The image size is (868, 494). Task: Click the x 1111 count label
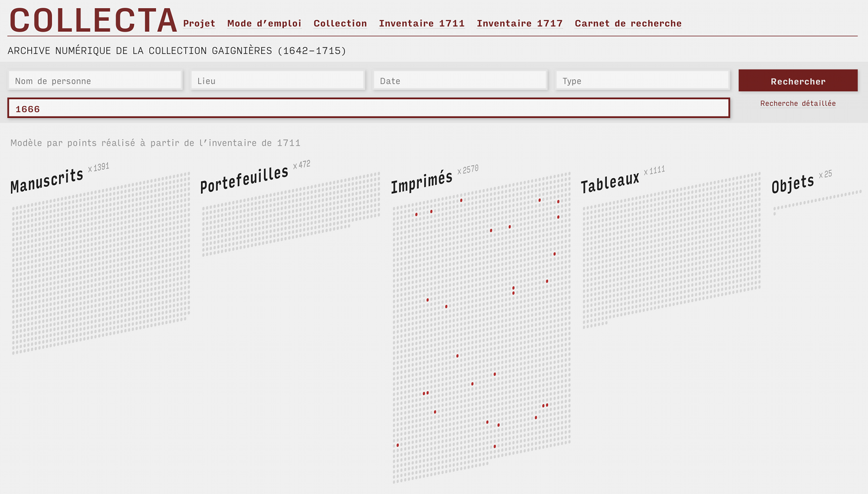coord(654,170)
